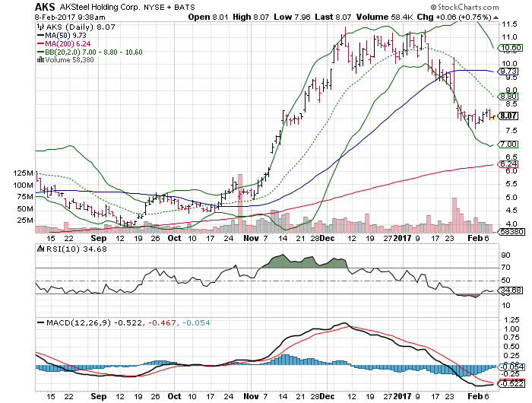
Task: Click the Last 8.07 quote value
Action: 333,17
